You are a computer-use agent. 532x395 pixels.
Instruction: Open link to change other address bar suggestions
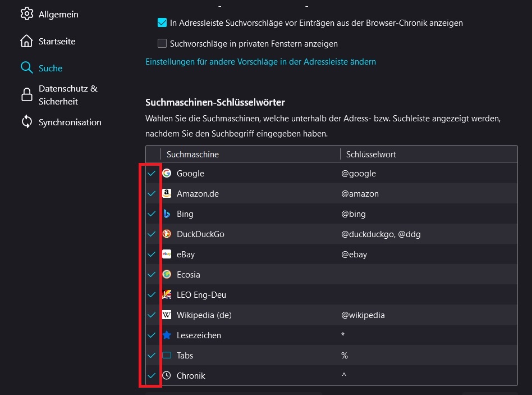point(260,62)
